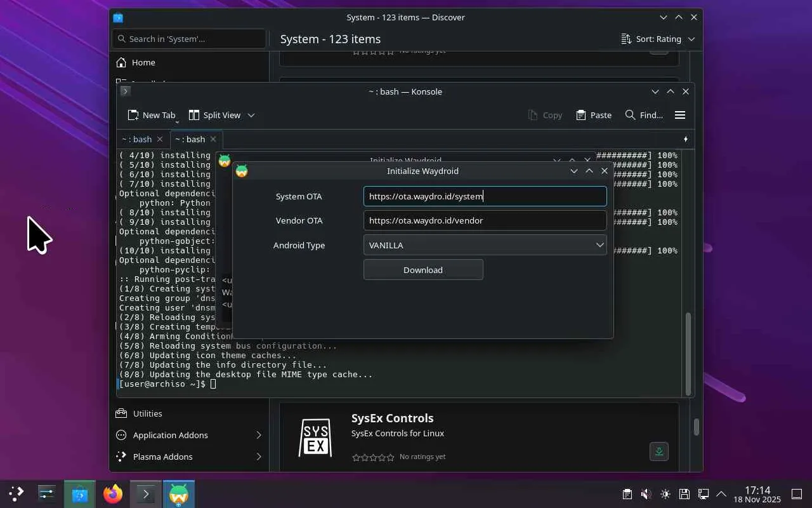Click the Waydroid icon of the dialog behind
The height and width of the screenshot is (508, 812).
(224, 161)
